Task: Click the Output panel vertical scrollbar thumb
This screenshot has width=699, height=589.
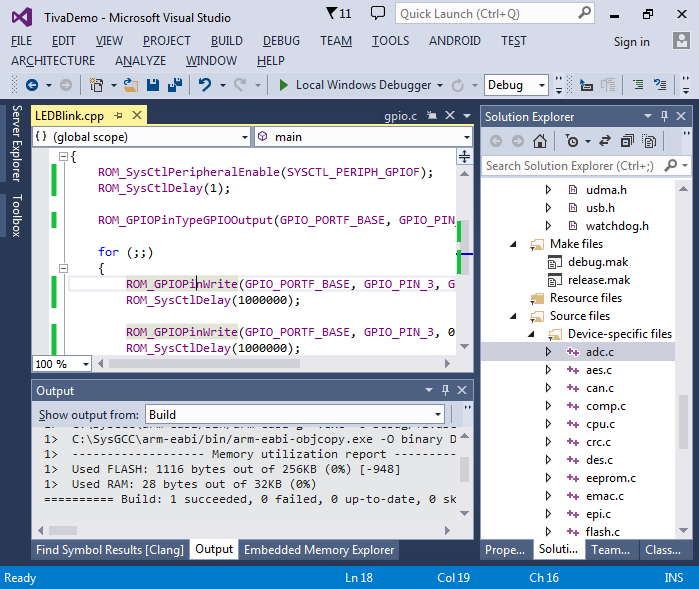Action: [x=464, y=469]
